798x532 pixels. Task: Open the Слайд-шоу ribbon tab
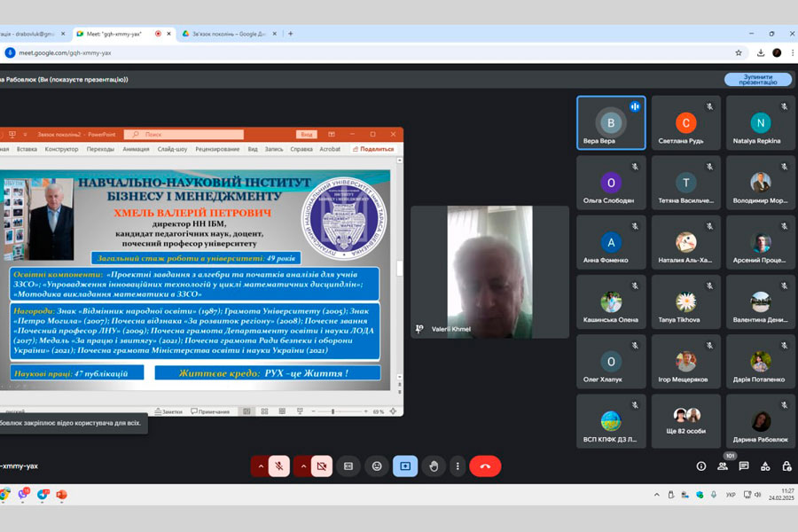(x=172, y=149)
